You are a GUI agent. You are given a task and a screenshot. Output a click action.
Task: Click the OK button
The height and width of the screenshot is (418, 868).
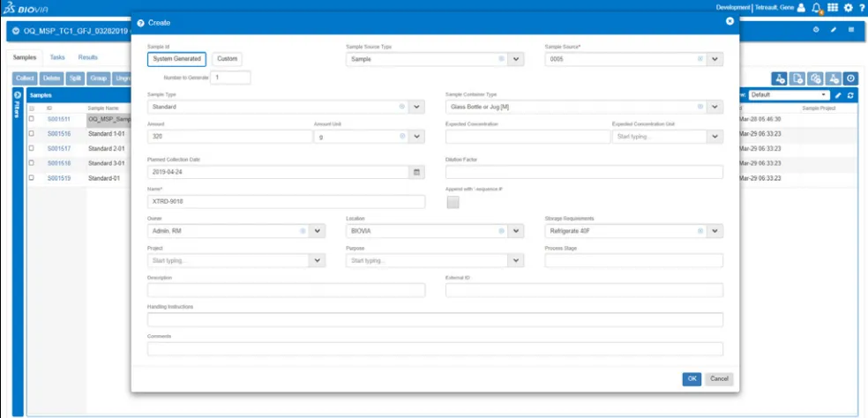(x=692, y=378)
